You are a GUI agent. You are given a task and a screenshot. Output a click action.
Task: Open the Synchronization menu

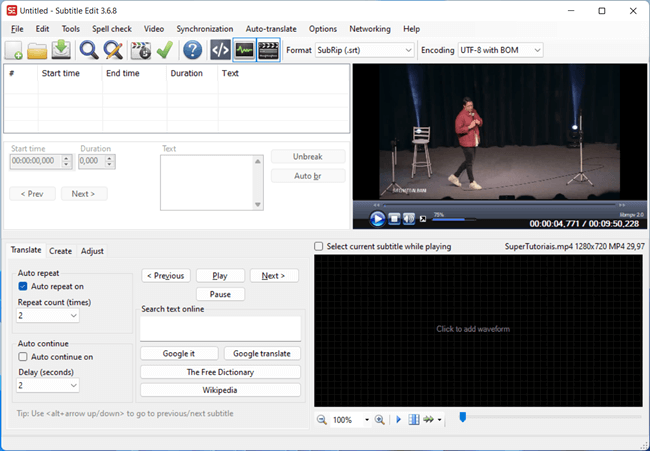click(204, 29)
